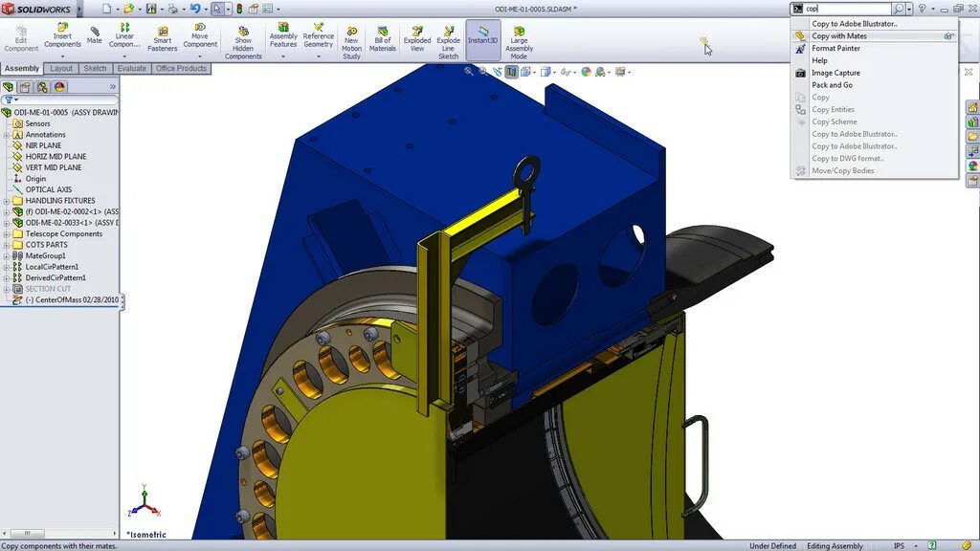Screen dimensions: 980x551
Task: Click the FeatureManager filter field
Action: 60,99
